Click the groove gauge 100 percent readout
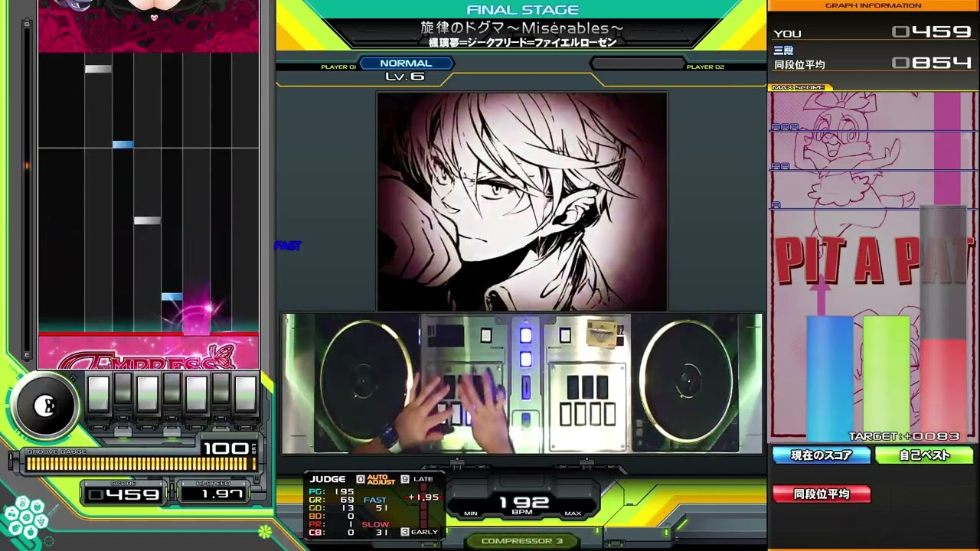 point(228,448)
